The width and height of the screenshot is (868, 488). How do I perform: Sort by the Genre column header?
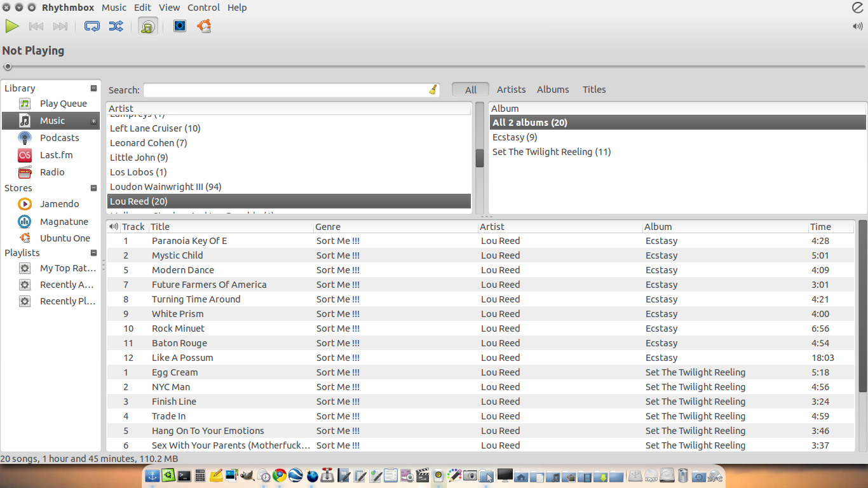coord(396,227)
